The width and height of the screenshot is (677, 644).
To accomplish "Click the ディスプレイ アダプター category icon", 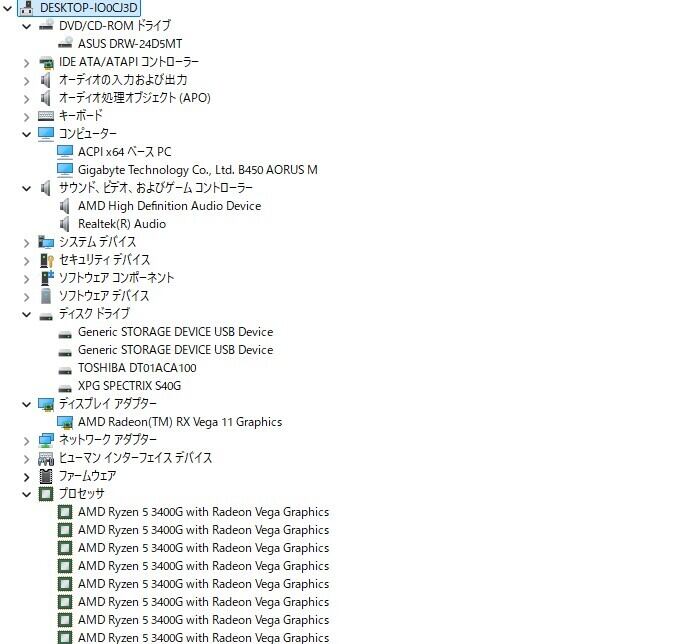I will tap(46, 404).
